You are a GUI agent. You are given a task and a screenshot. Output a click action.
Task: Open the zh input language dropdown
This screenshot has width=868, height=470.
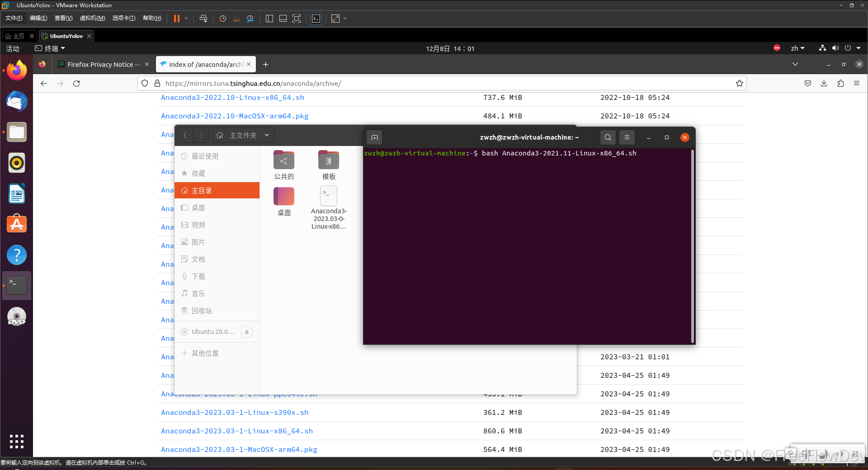(x=797, y=48)
